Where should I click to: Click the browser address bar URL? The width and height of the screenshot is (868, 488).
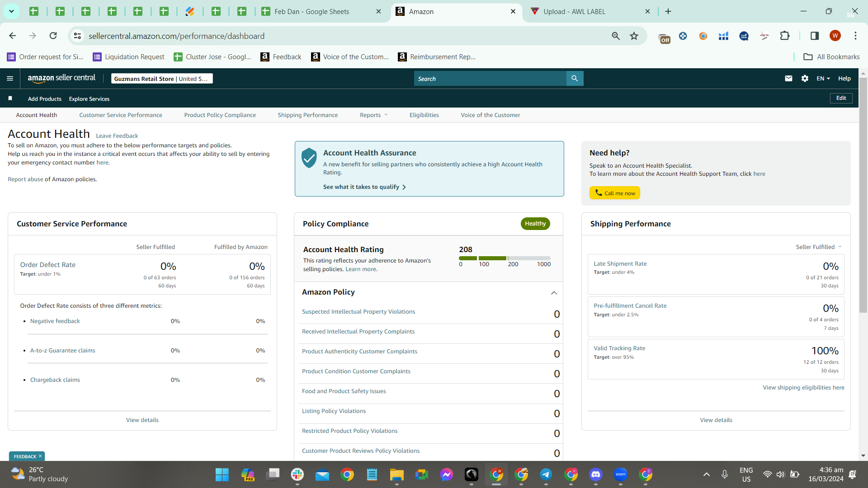click(176, 36)
